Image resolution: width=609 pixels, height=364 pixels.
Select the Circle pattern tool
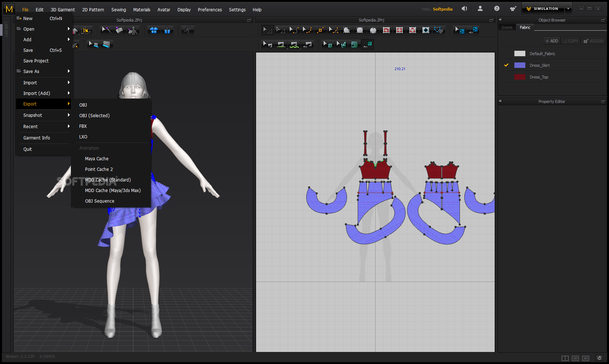point(373,30)
